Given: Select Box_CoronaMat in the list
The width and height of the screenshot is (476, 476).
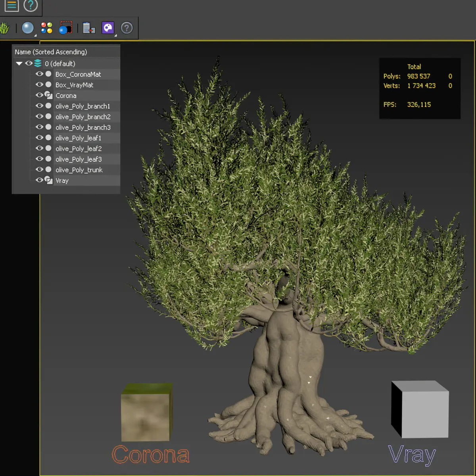Looking at the screenshot, I should 78,74.
